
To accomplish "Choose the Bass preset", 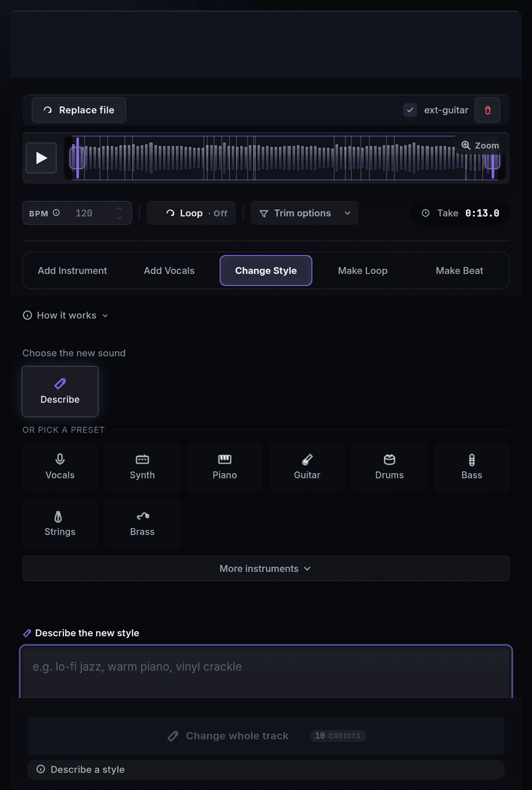I will (472, 467).
